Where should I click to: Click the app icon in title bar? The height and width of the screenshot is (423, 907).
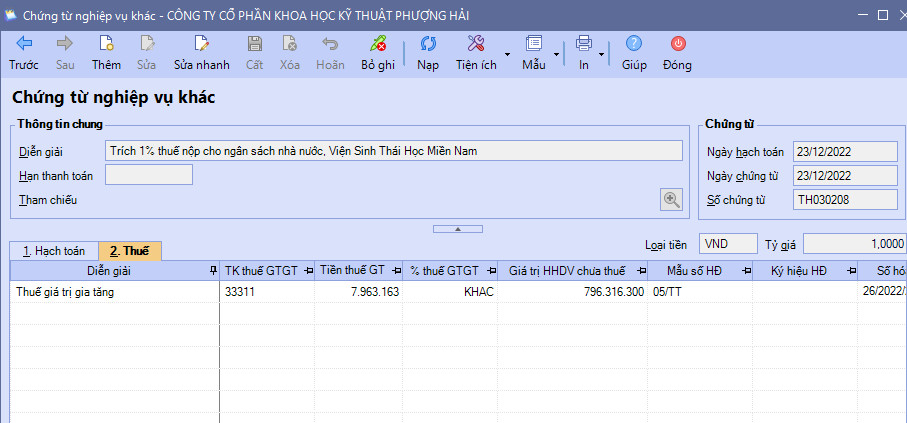10,15
